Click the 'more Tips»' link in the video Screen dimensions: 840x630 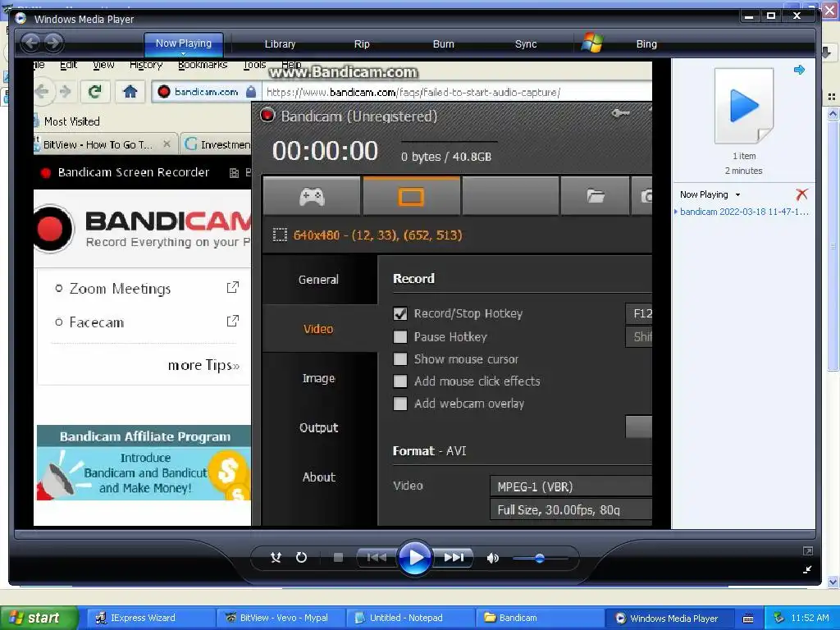(x=203, y=365)
